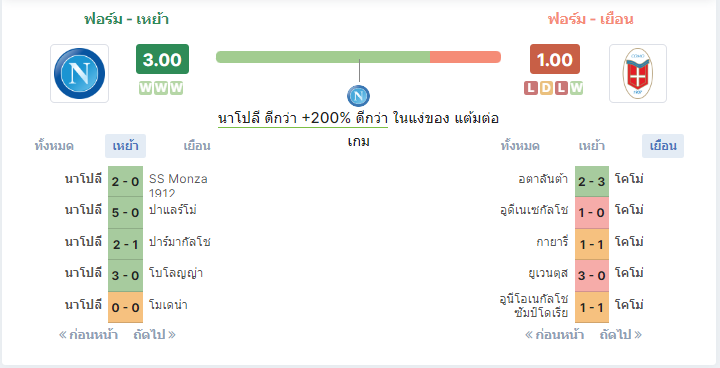The height and width of the screenshot is (368, 720).
Task: Click green portion of form comparison bar
Action: pos(323,57)
